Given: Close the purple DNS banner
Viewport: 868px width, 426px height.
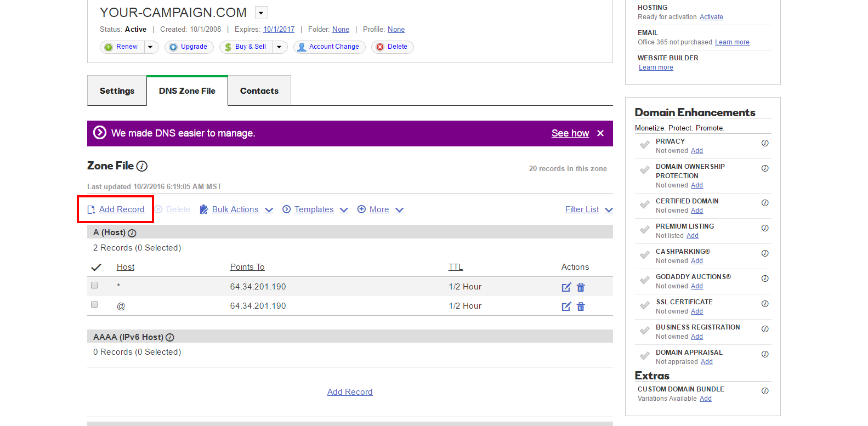Looking at the screenshot, I should (600, 133).
